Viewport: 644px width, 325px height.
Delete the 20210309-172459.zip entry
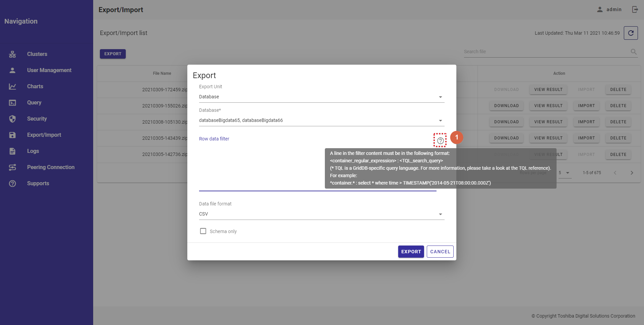click(618, 90)
